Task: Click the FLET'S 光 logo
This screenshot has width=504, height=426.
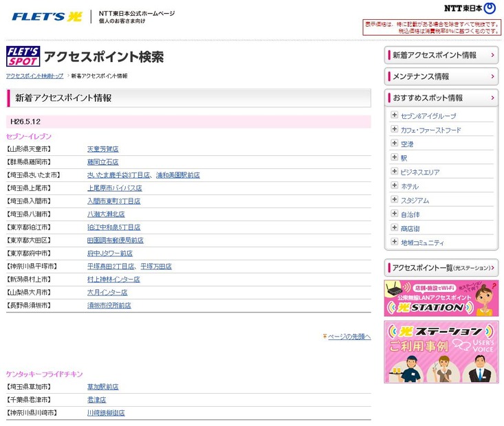Action: pos(47,16)
